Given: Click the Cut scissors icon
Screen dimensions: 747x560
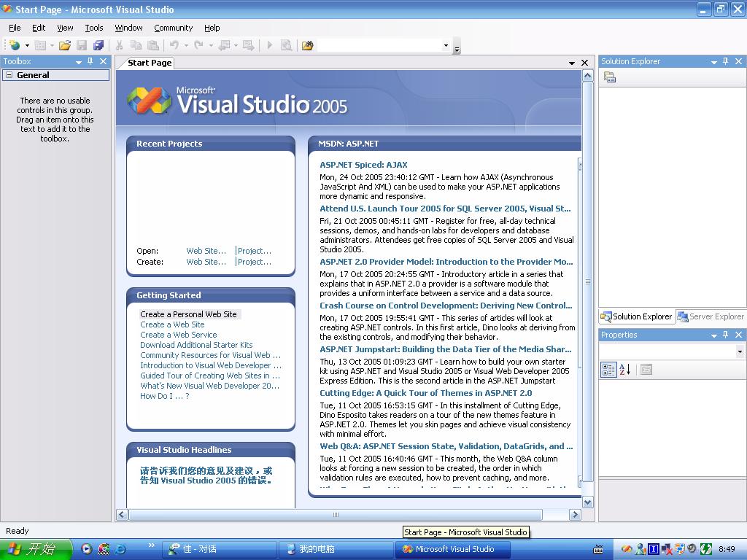Looking at the screenshot, I should point(119,45).
